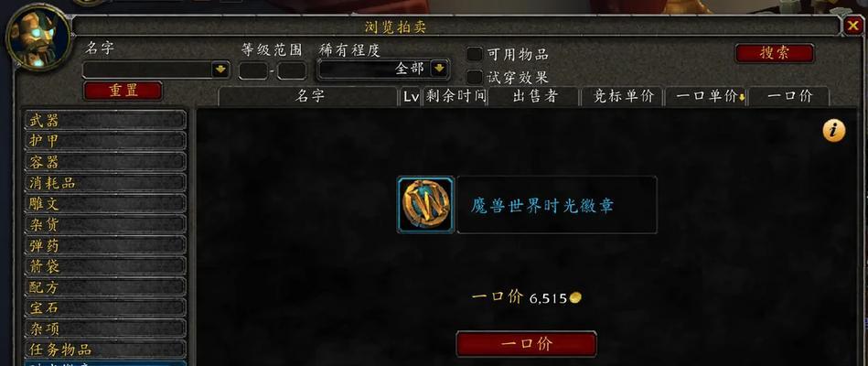
Task: Click the minimum level range field
Action: pyautogui.click(x=253, y=70)
